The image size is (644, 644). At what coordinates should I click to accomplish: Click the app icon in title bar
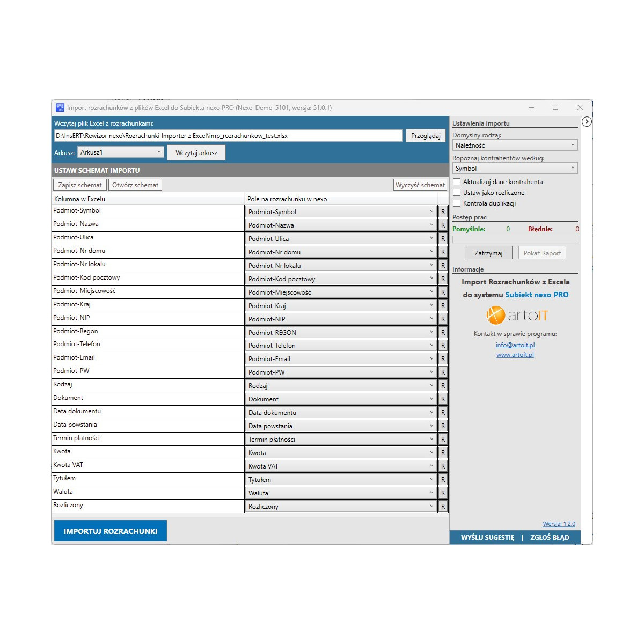pyautogui.click(x=60, y=107)
